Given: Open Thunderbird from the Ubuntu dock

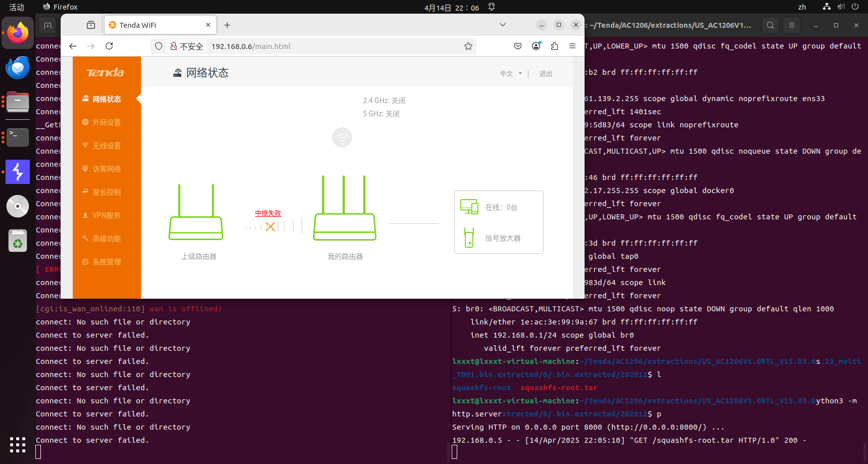Looking at the screenshot, I should pos(18,67).
